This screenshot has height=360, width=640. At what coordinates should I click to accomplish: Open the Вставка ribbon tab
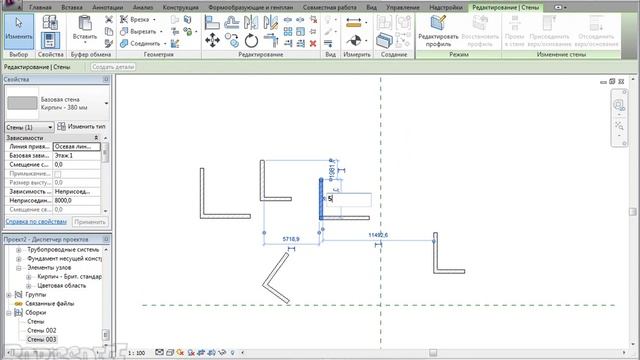[x=72, y=7]
